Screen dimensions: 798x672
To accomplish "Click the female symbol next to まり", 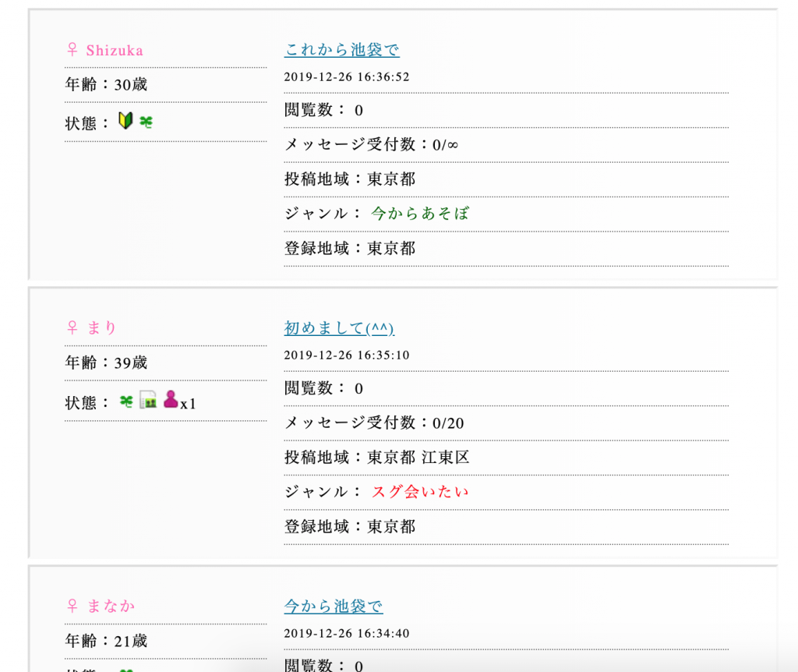I will coord(72,328).
